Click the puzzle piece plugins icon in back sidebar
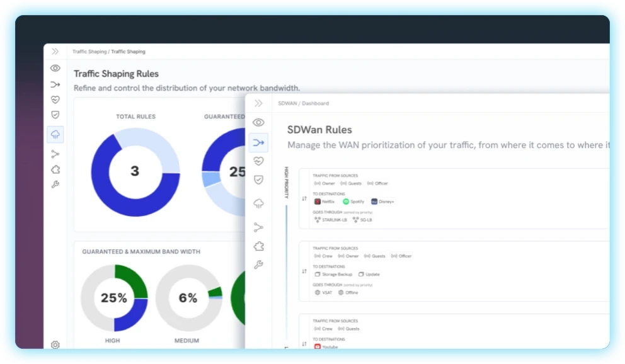This screenshot has width=625, height=364. click(55, 169)
